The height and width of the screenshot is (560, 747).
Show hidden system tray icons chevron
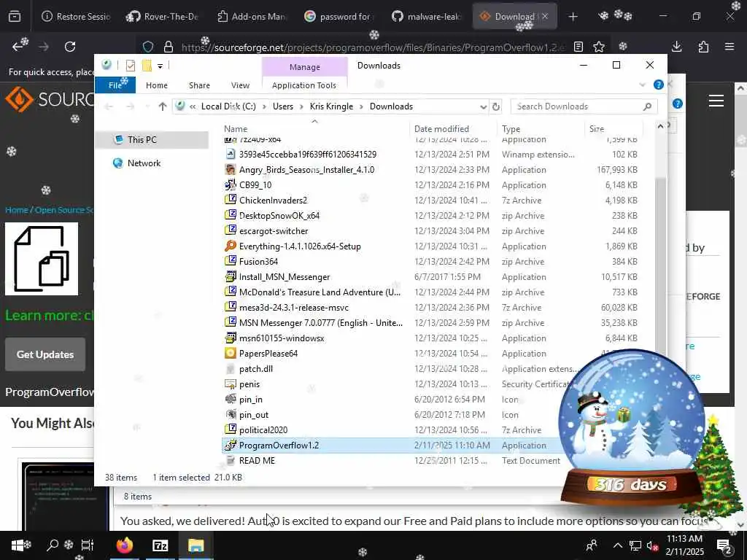click(x=617, y=545)
